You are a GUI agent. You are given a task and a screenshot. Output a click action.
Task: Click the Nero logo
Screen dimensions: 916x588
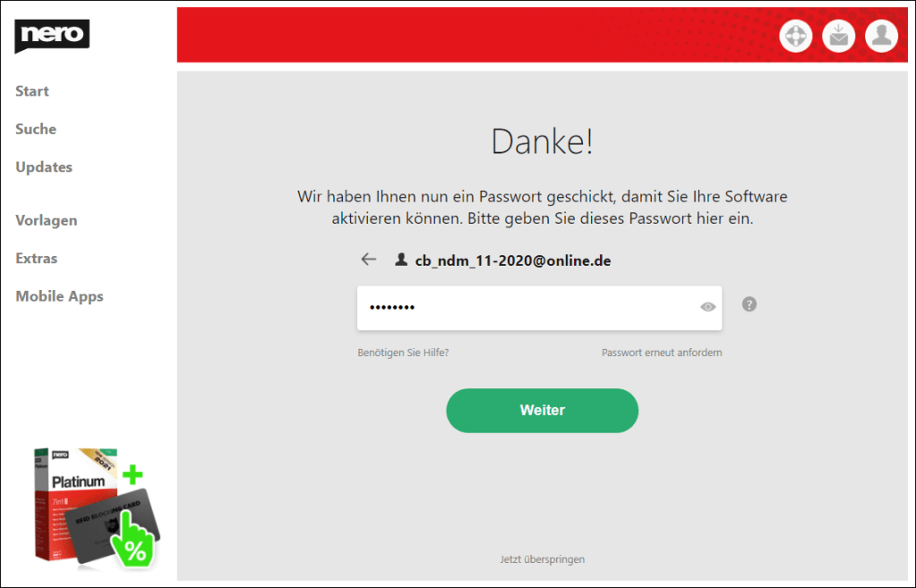52,35
